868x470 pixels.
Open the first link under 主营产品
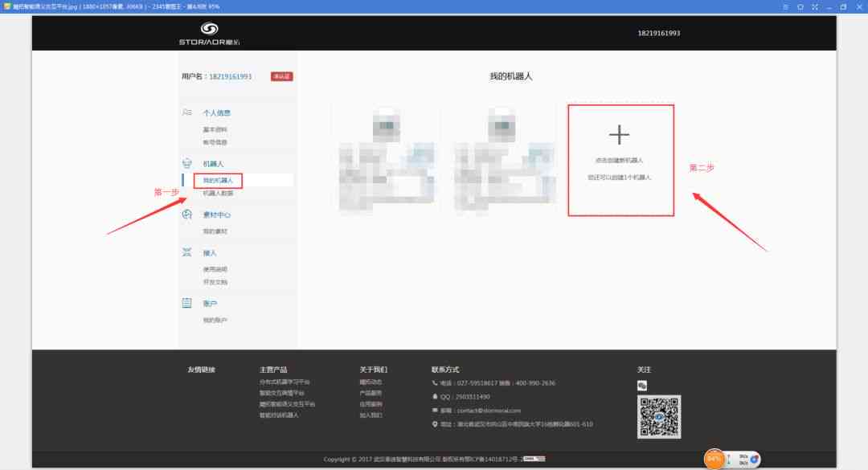[x=285, y=382]
